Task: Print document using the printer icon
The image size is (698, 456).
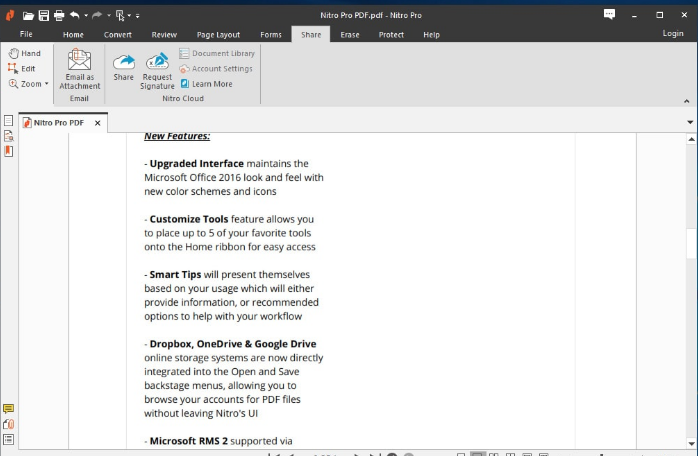Action: 59,16
